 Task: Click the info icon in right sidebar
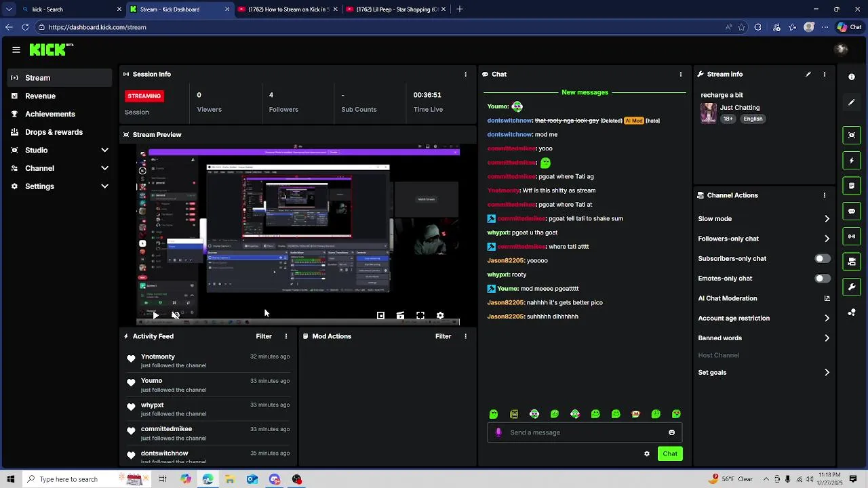click(852, 77)
